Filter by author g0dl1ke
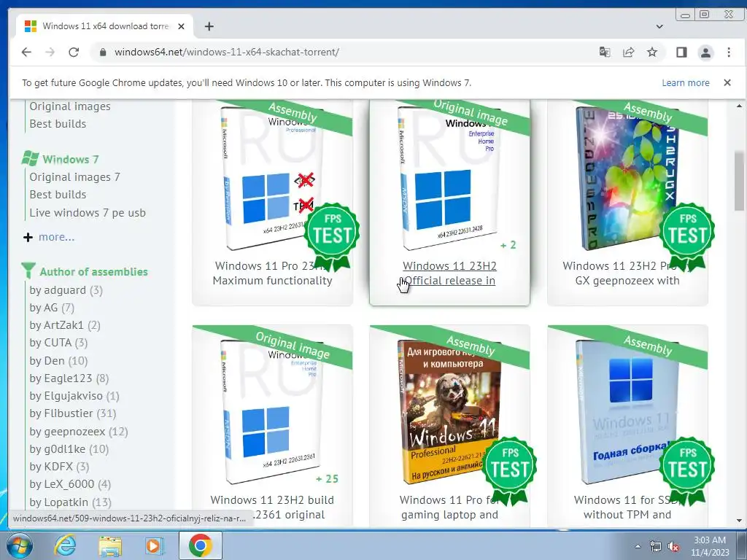The height and width of the screenshot is (560, 747). (x=69, y=449)
